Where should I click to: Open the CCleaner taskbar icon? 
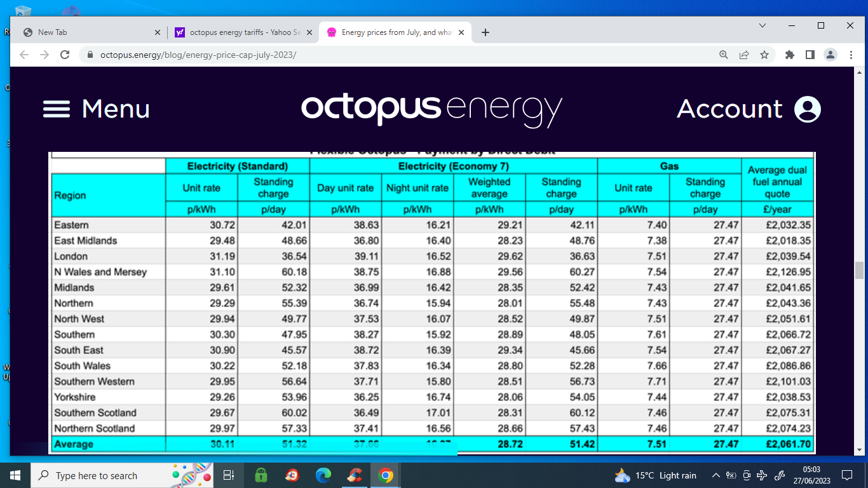tap(355, 475)
